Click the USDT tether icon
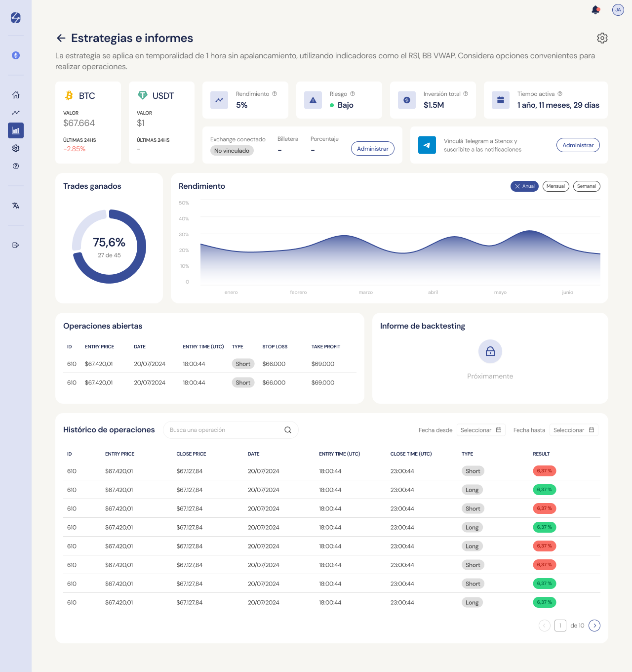The width and height of the screenshot is (632, 672). (x=143, y=95)
